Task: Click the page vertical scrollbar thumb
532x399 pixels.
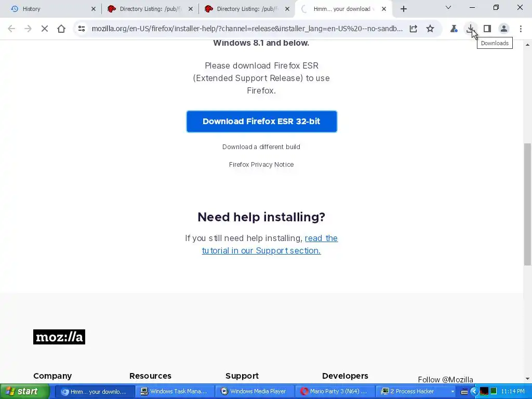Action: point(527,204)
